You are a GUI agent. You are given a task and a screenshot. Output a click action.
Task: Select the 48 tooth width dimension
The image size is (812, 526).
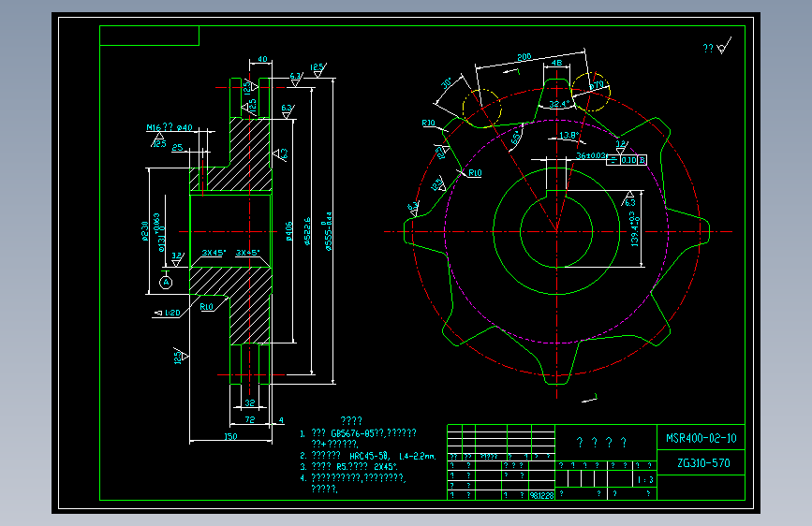[x=556, y=63]
